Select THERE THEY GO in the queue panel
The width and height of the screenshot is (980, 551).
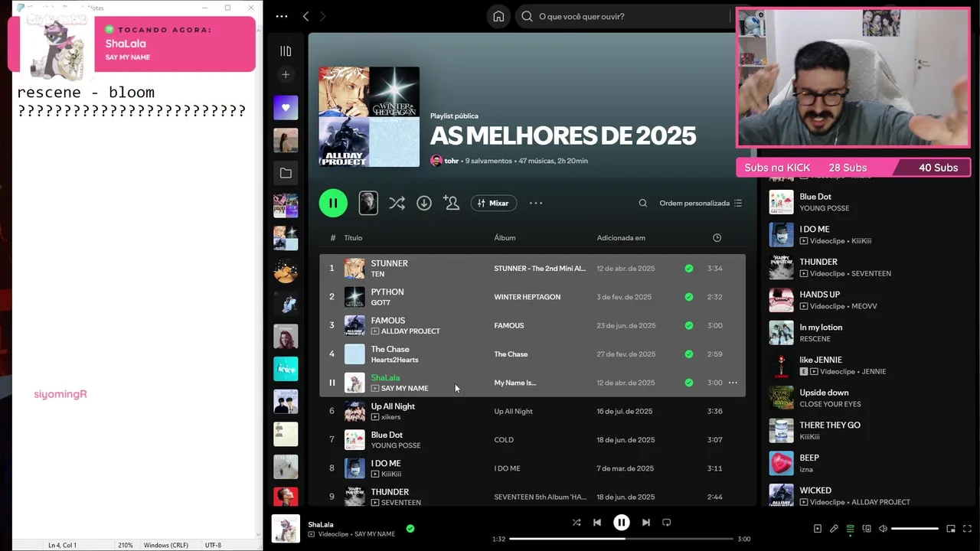click(x=830, y=425)
